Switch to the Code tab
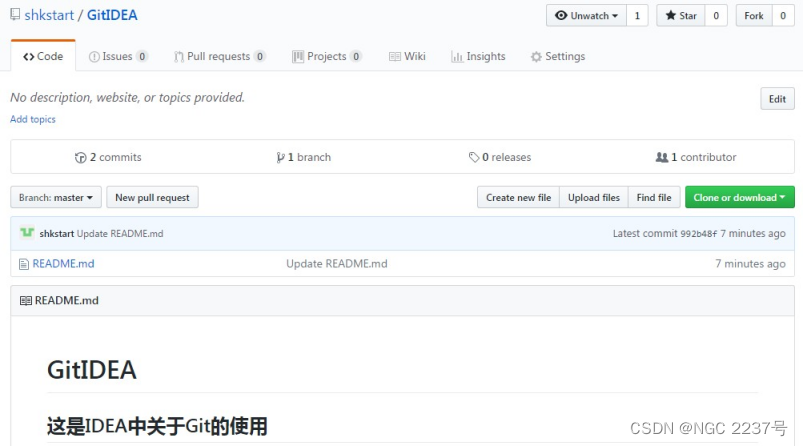 point(43,56)
